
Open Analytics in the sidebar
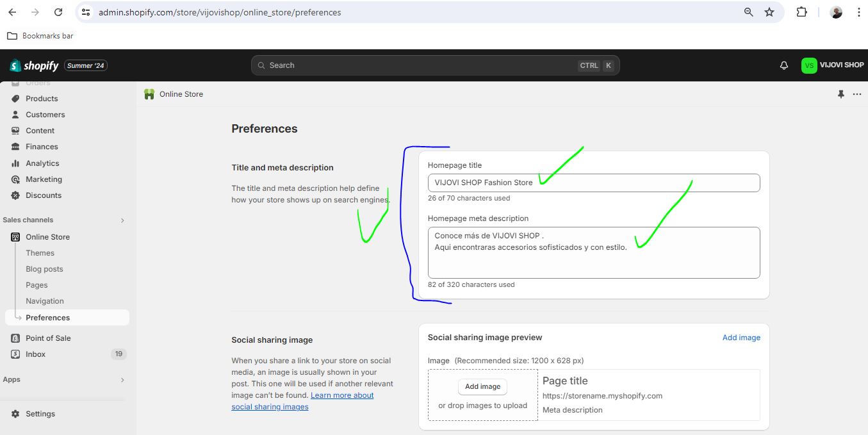coord(42,163)
